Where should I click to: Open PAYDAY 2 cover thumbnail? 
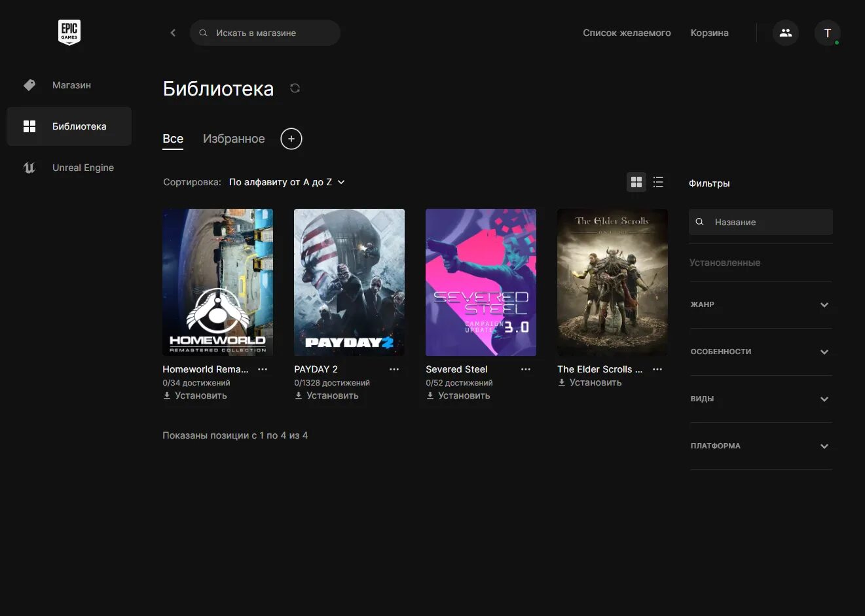pos(349,282)
